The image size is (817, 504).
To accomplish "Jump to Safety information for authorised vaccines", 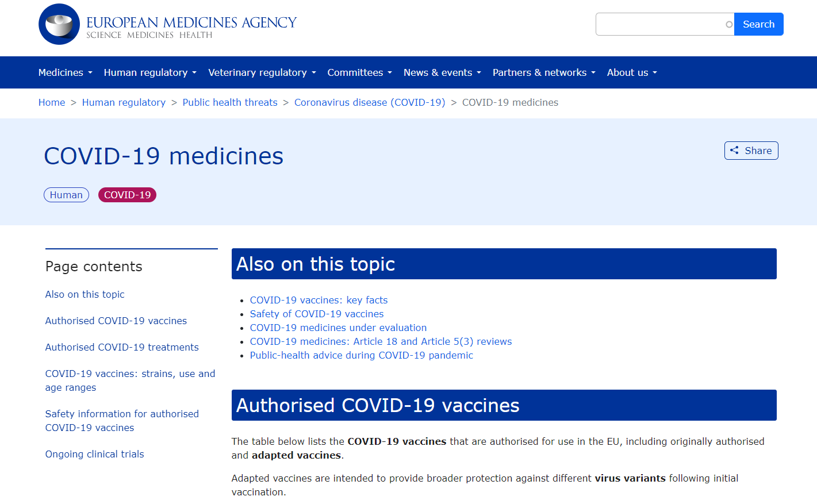I will pyautogui.click(x=122, y=421).
